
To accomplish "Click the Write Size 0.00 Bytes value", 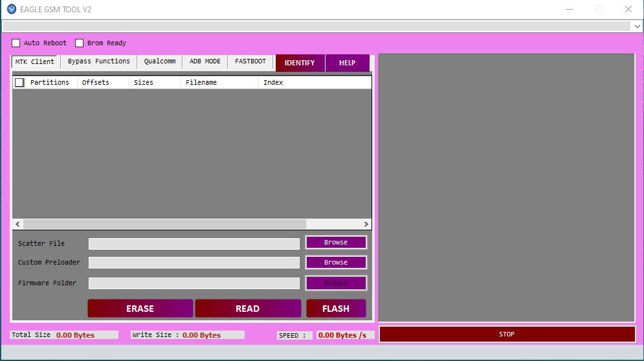I will (x=202, y=335).
